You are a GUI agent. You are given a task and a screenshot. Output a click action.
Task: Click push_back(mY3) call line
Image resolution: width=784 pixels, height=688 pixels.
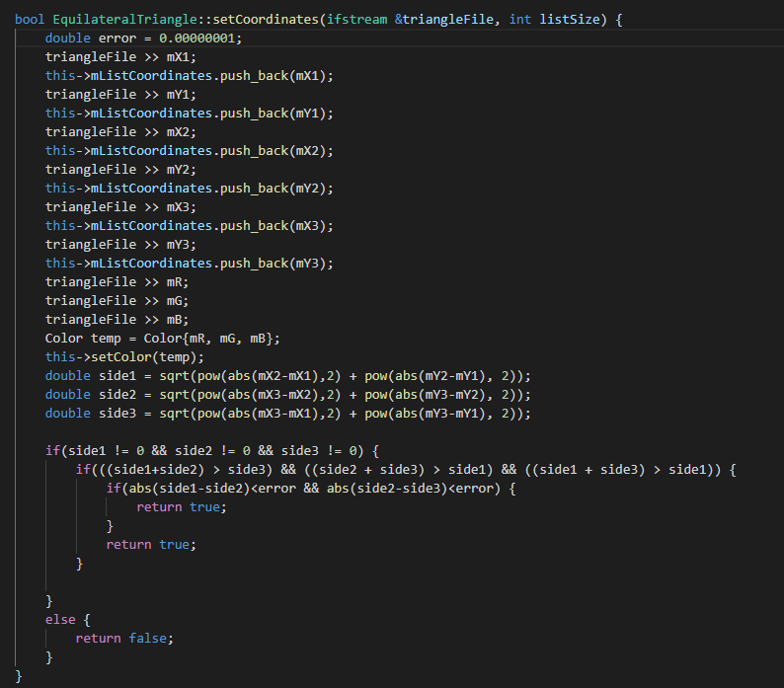click(190, 264)
